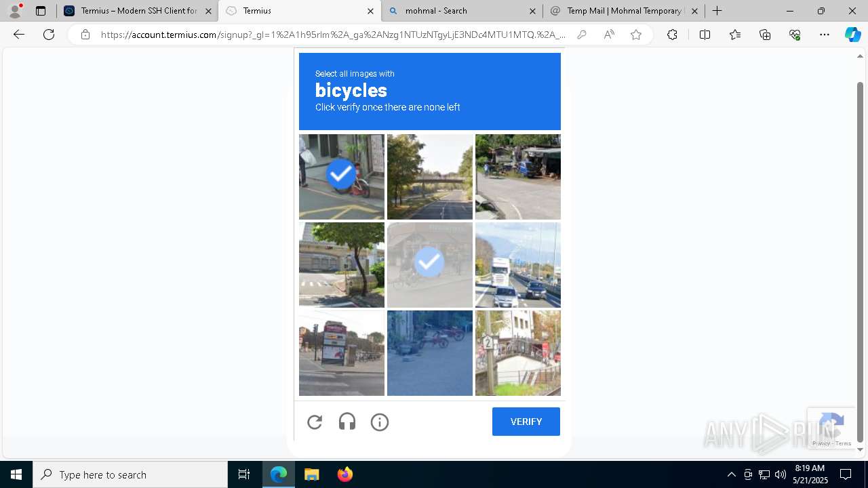Open the browser profile avatar
Image resolution: width=868 pixels, height=488 pixels.
click(x=15, y=11)
